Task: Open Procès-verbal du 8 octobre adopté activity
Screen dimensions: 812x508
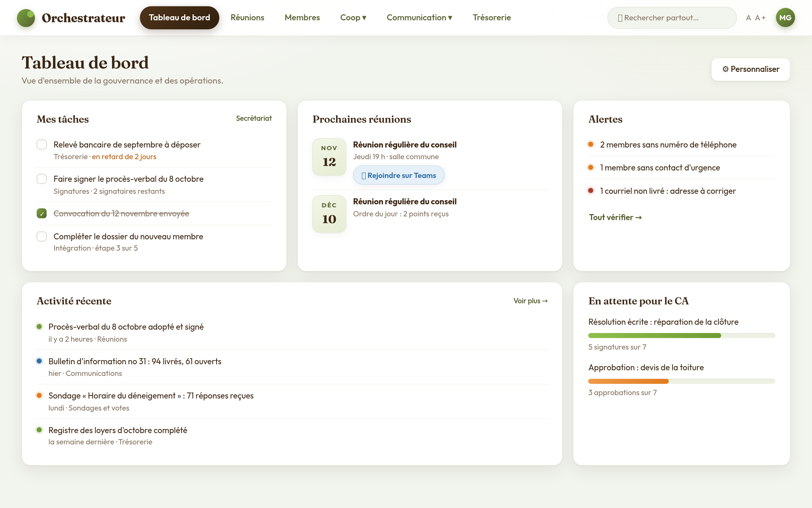Action: (x=292, y=333)
